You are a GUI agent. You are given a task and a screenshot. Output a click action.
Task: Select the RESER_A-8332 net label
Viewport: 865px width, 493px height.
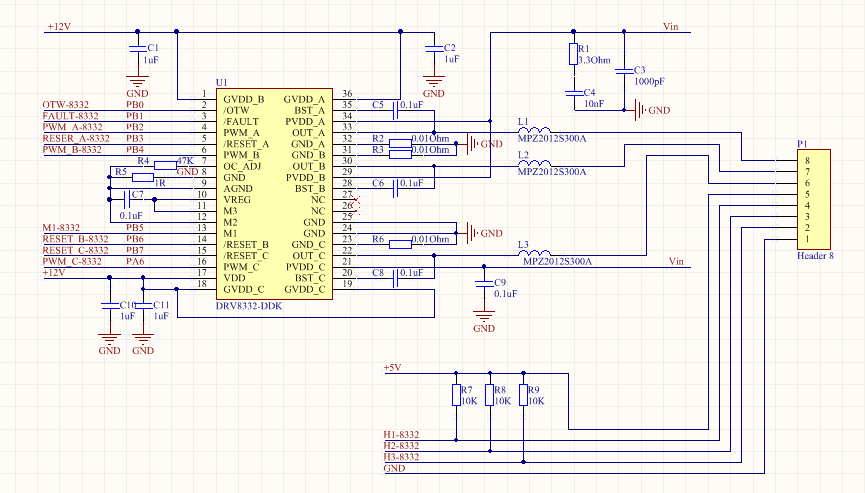pos(76,138)
